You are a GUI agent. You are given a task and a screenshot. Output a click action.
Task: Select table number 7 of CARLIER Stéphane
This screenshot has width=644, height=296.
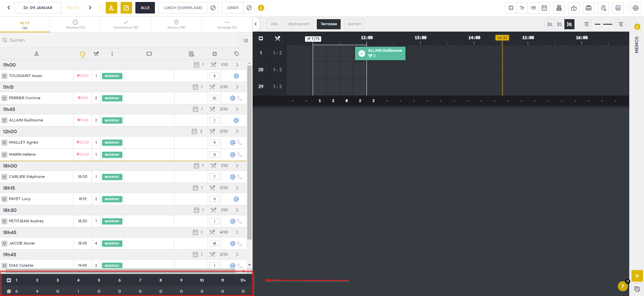point(214,177)
